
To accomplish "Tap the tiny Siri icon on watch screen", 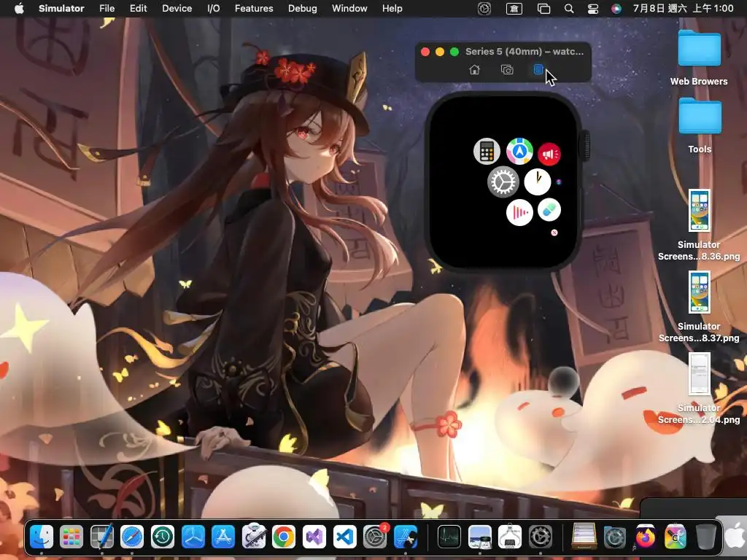I will [x=558, y=182].
